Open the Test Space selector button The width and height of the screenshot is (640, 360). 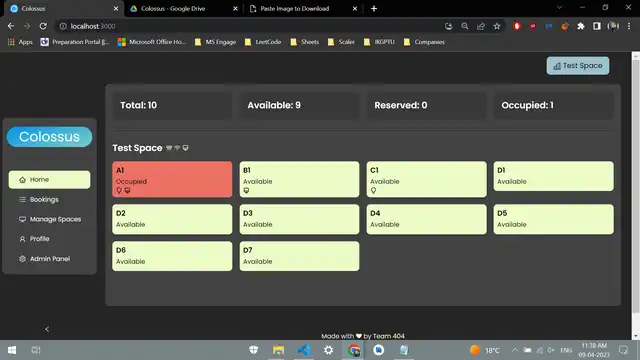click(578, 66)
